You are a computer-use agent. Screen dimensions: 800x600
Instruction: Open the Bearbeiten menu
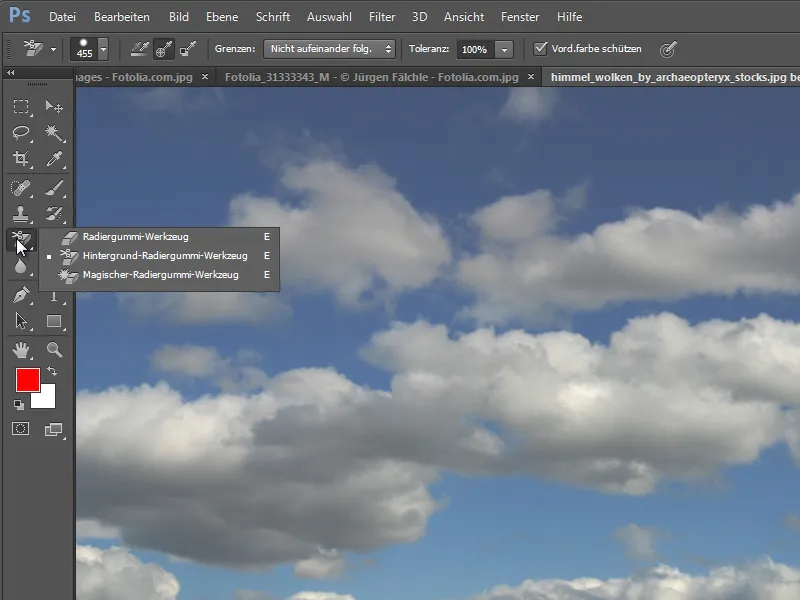[121, 17]
